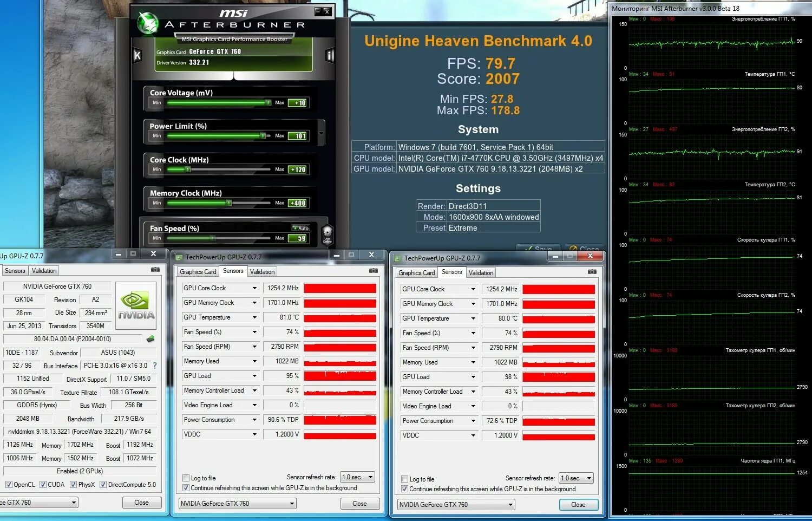
Task: Open Graphics Card tab in middle GPU-Z
Action: (x=198, y=272)
